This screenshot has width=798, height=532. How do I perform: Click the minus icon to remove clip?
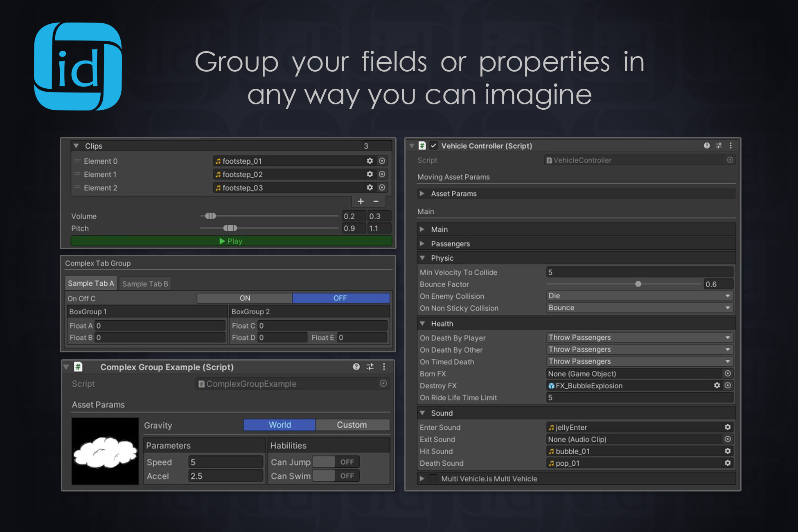pyautogui.click(x=376, y=201)
